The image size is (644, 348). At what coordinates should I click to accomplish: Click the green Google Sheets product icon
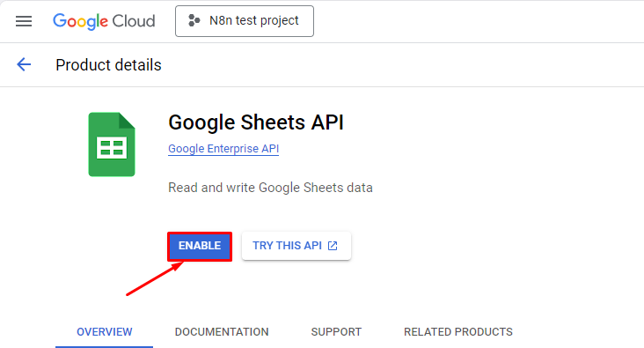click(112, 144)
